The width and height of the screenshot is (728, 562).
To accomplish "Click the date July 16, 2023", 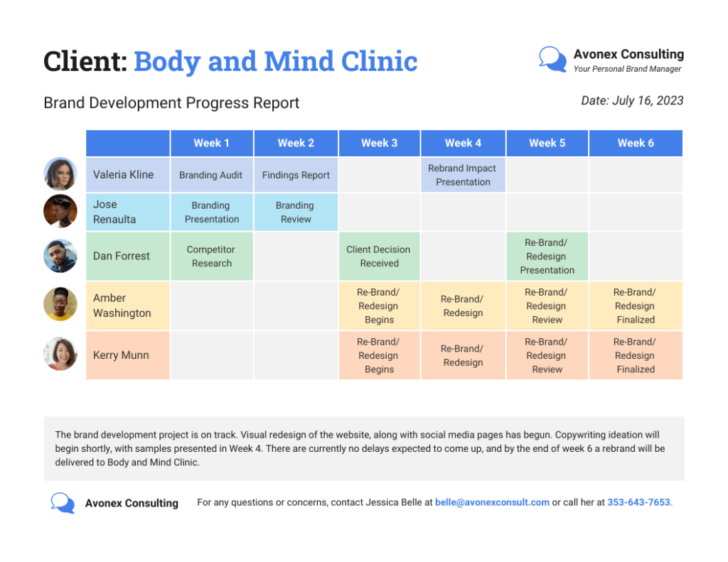I will (x=631, y=100).
